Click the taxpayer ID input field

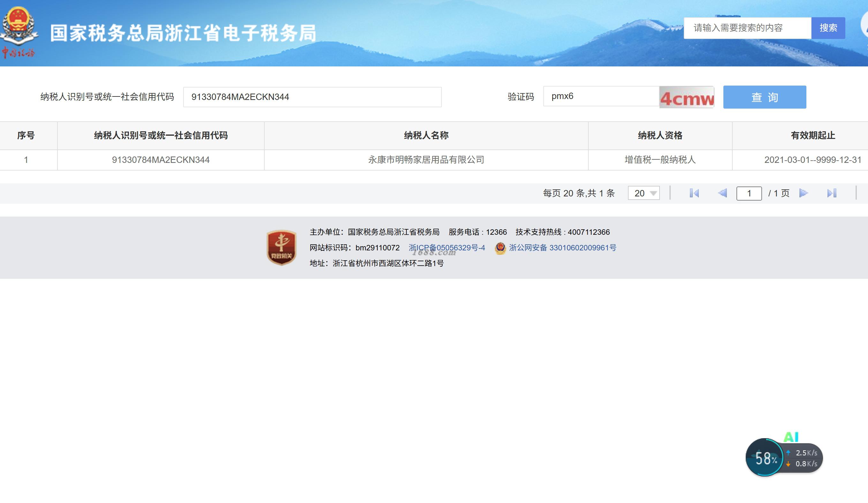[x=313, y=97]
